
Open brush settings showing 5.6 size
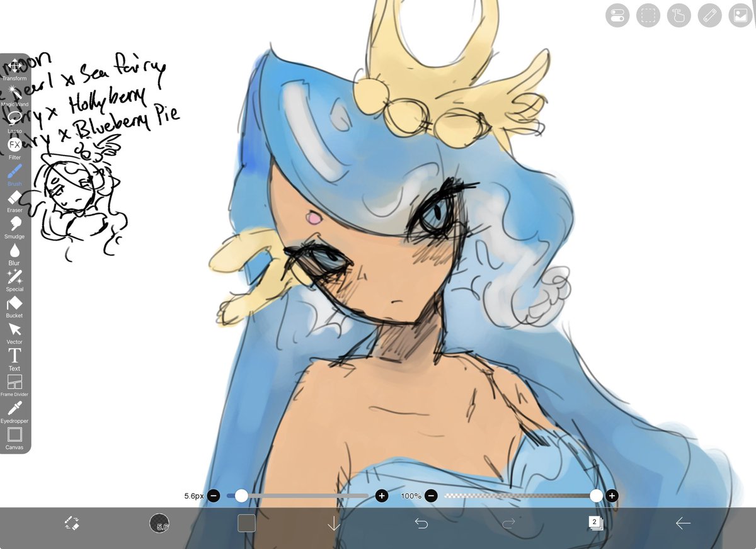click(x=159, y=523)
